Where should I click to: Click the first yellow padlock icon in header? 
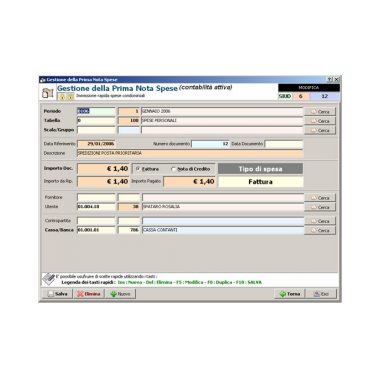62,97
